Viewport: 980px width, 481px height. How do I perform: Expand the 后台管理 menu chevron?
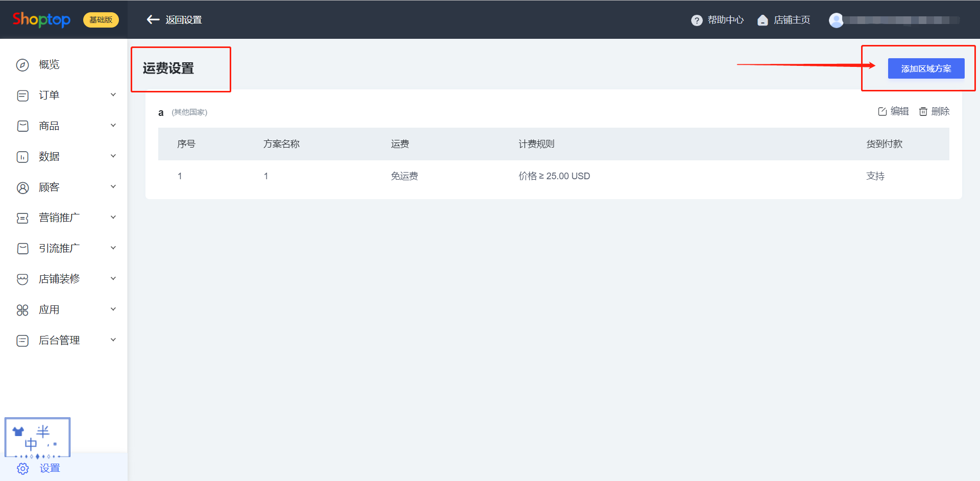tap(113, 340)
